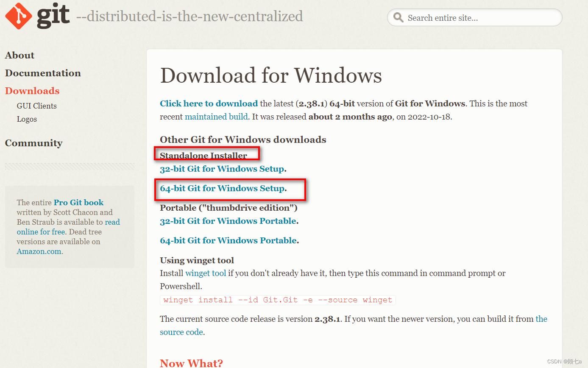Image resolution: width=588 pixels, height=368 pixels.
Task: Open the Community section
Action: 33,143
